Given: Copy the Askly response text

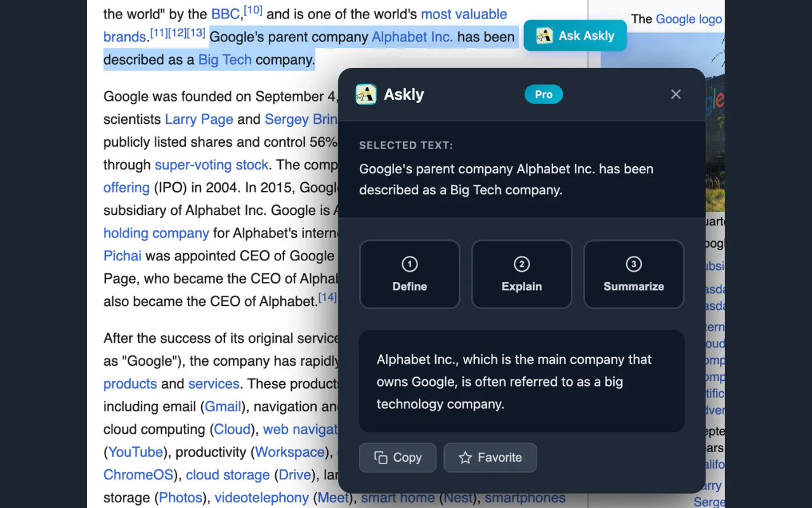Looking at the screenshot, I should coord(398,457).
